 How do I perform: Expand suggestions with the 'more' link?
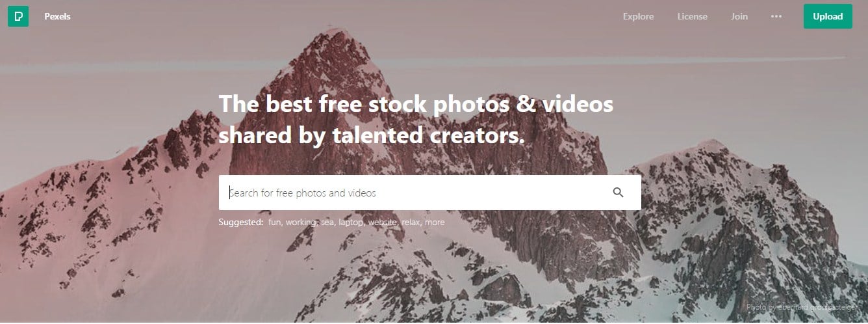435,223
